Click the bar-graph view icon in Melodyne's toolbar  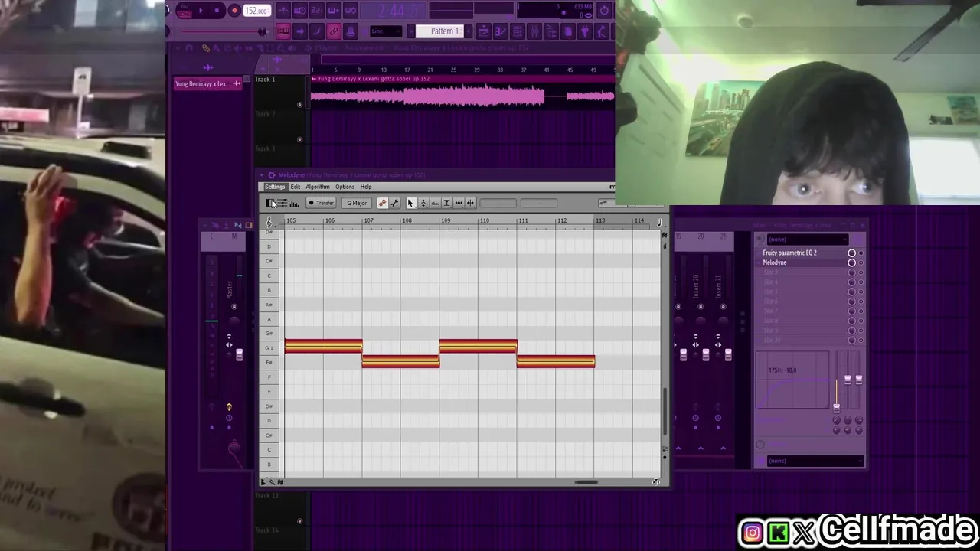(x=294, y=203)
